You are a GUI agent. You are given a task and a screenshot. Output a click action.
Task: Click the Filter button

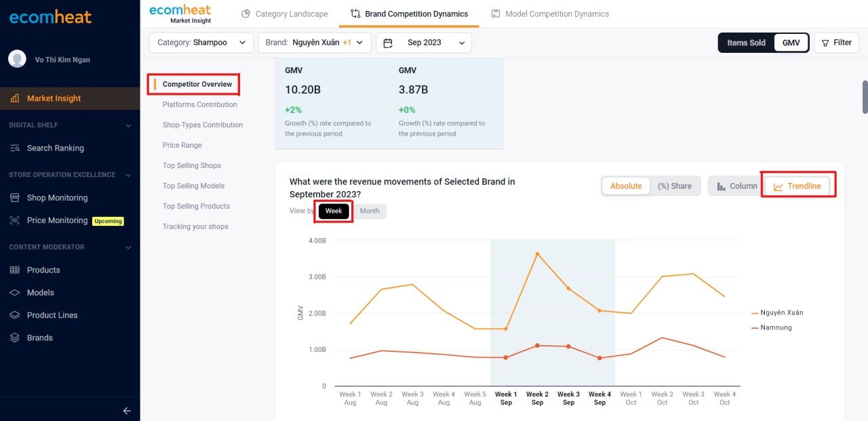point(836,43)
